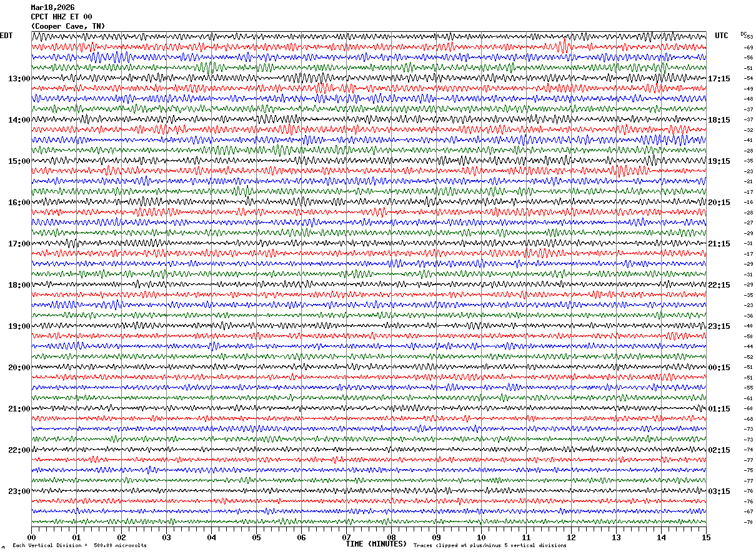The width and height of the screenshot is (756, 554).
Task: Click the 00:15 UTC time label
Action: pos(719,368)
